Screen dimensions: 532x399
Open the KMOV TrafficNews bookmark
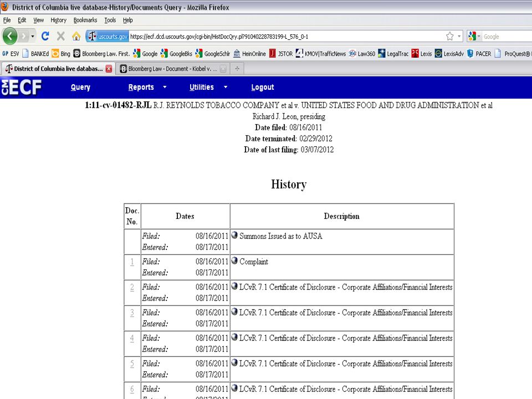pyautogui.click(x=321, y=54)
